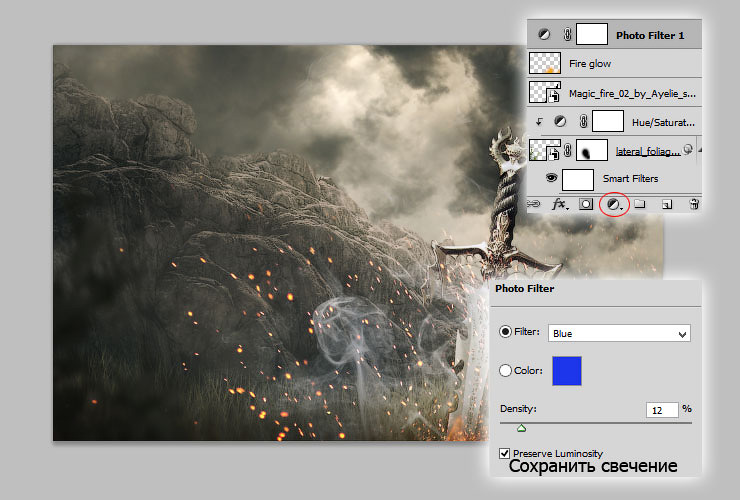
Task: Select the lateral_foliage layer mask thumbnail
Action: [592, 150]
